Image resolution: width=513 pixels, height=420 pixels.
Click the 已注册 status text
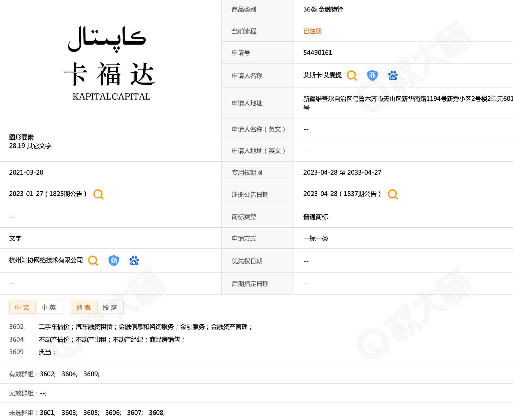[x=312, y=31]
